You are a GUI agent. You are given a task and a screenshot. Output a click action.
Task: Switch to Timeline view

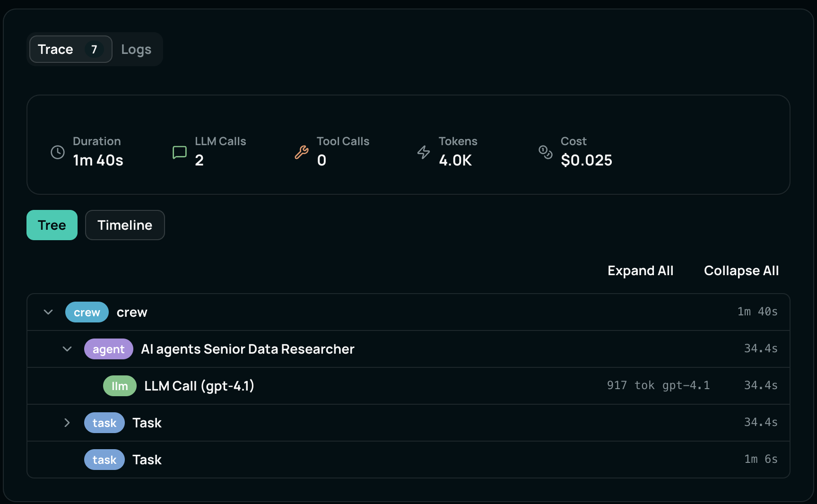124,225
